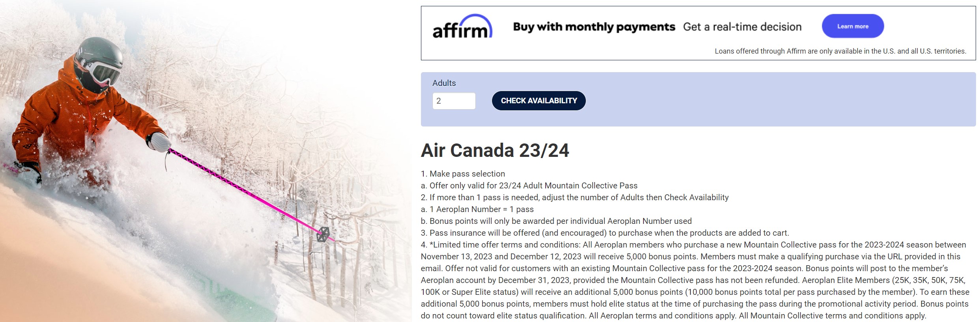Click 'Make pass selection' list item
980x322 pixels.
[x=463, y=173]
